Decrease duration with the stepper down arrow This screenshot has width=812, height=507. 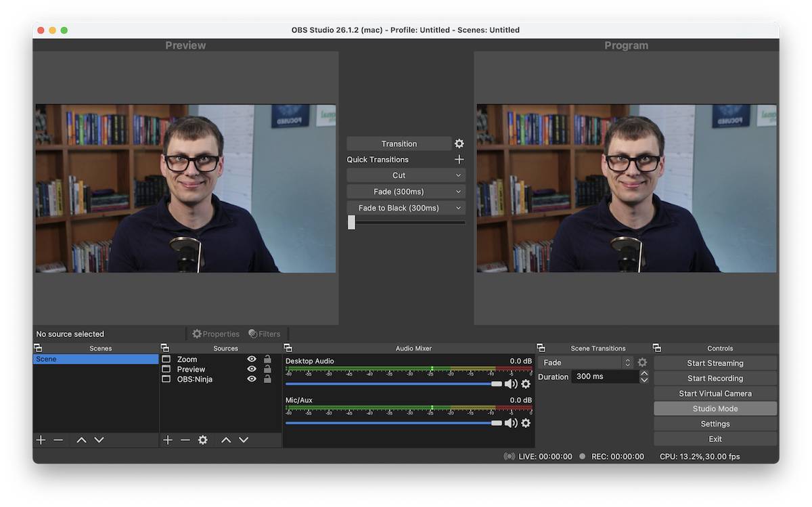pos(644,380)
